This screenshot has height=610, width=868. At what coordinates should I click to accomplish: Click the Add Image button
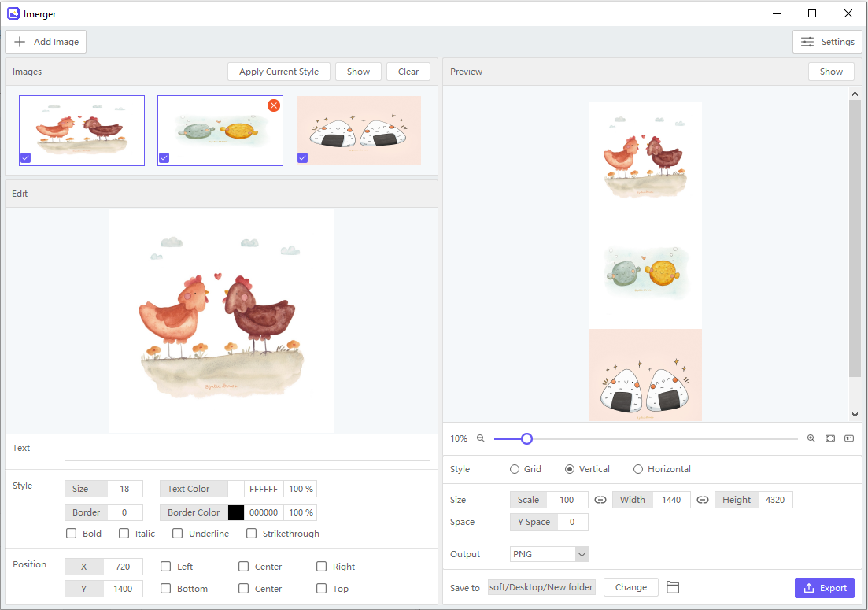tap(46, 42)
